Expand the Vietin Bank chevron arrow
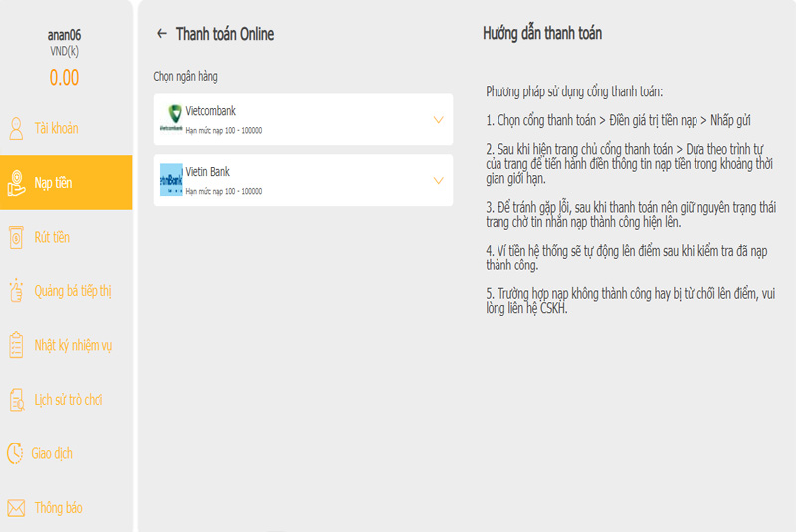Screen dimensions: 796x532 point(438,181)
